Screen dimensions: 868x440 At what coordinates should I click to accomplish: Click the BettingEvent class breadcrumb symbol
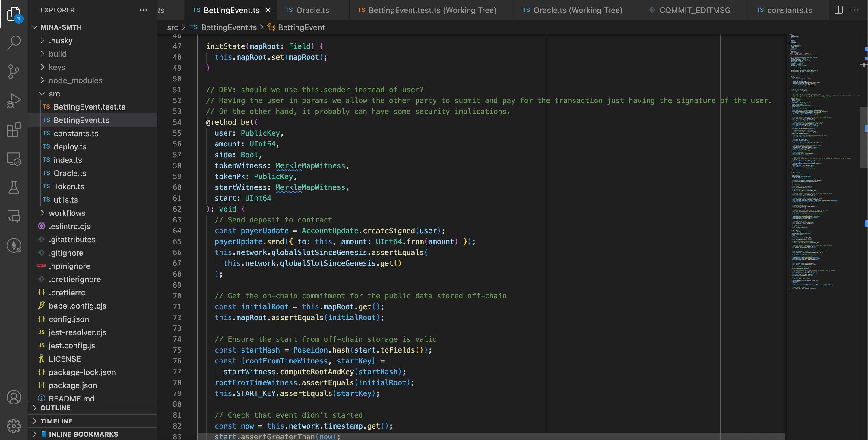click(296, 27)
